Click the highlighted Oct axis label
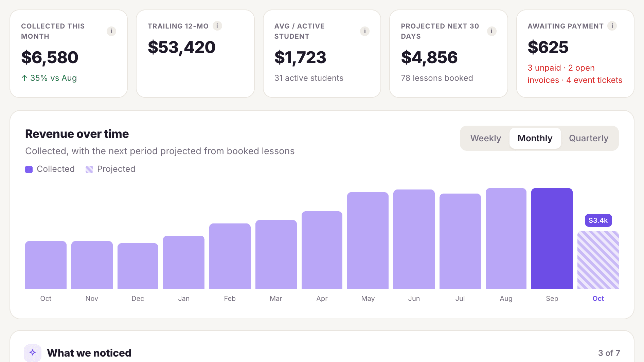644x362 pixels. (x=598, y=298)
